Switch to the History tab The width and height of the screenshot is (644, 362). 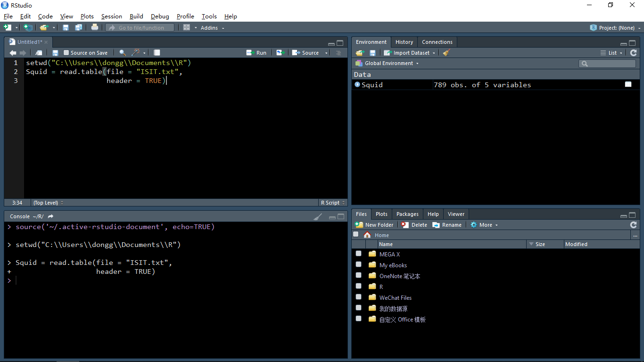tap(404, 42)
